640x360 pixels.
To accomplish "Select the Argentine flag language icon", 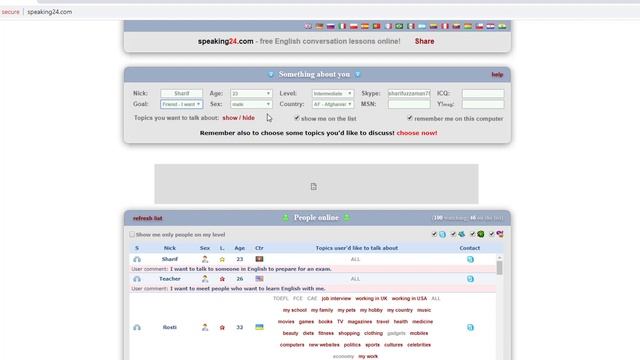I will (x=422, y=26).
